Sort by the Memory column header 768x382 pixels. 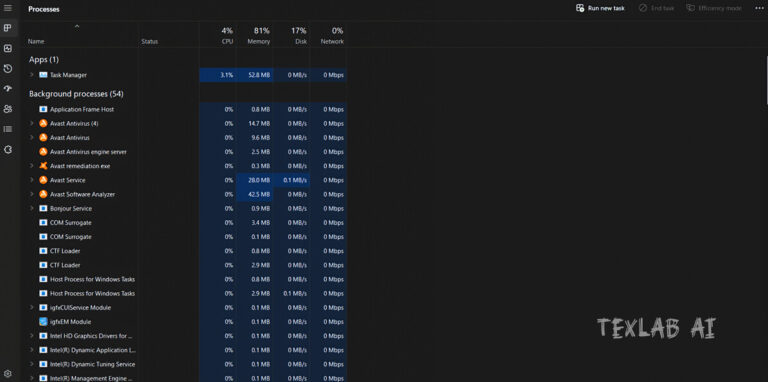(259, 42)
